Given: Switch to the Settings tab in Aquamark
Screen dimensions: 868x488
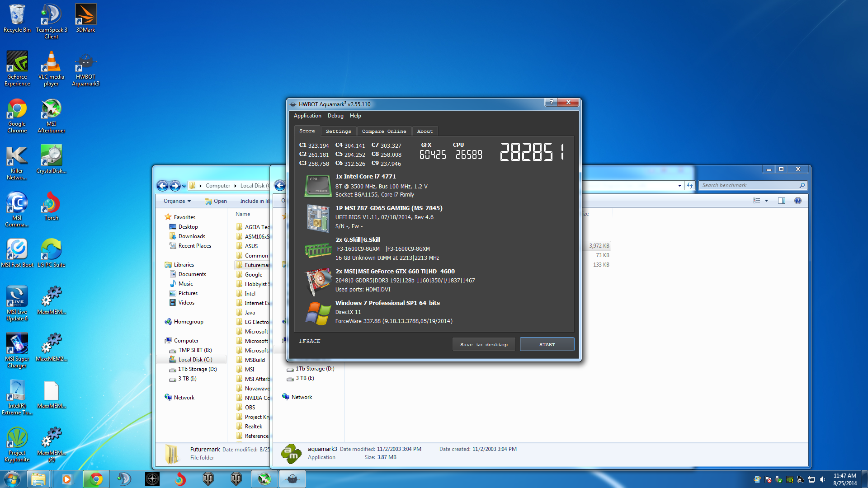Looking at the screenshot, I should click(x=338, y=131).
